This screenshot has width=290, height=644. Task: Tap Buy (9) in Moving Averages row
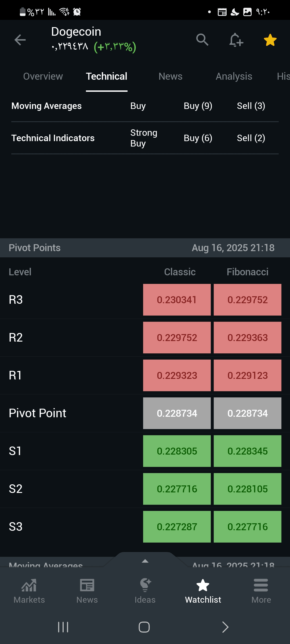coord(198,106)
